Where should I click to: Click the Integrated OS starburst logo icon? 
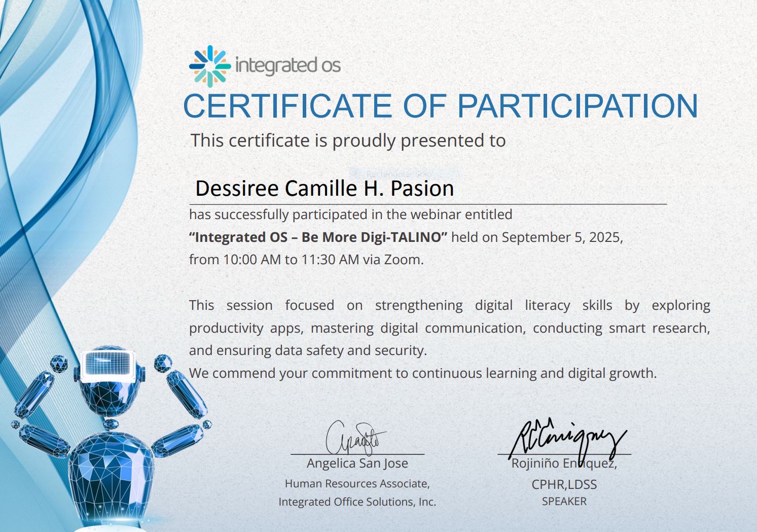[209, 66]
